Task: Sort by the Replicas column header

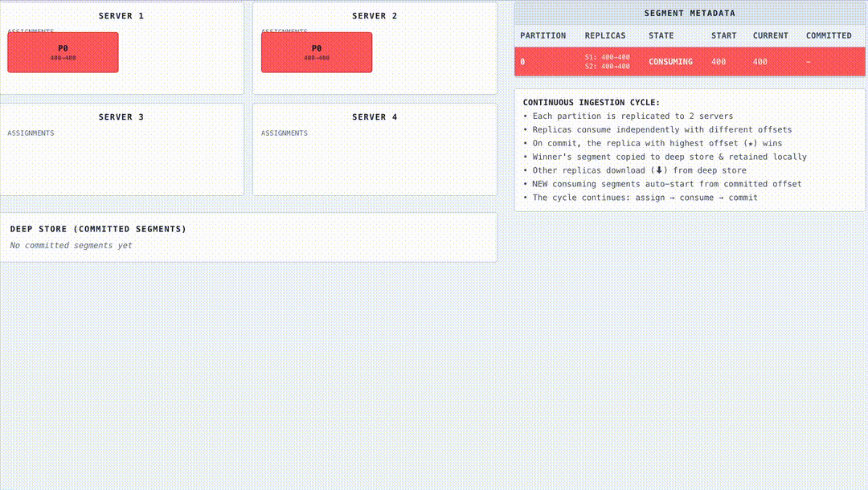Action: click(x=604, y=36)
